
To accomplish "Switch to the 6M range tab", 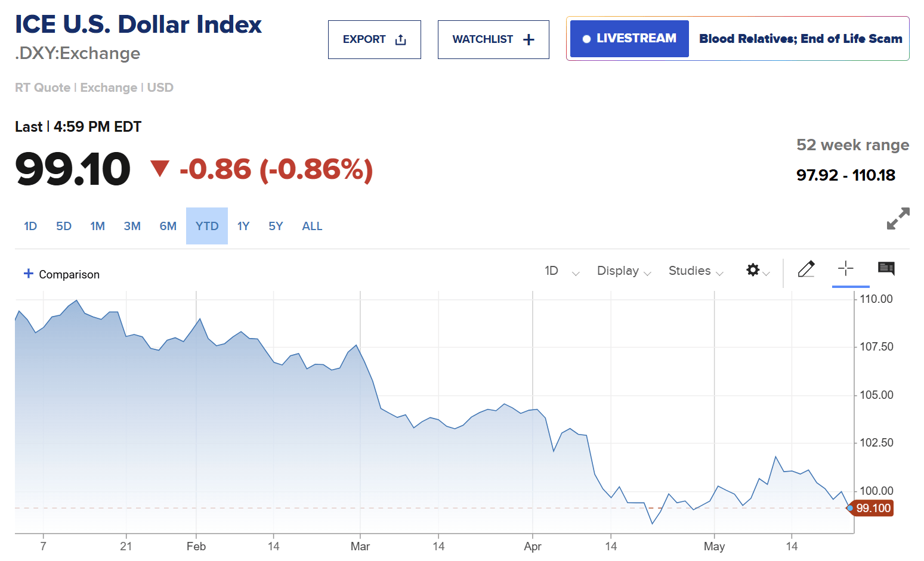I will [168, 227].
